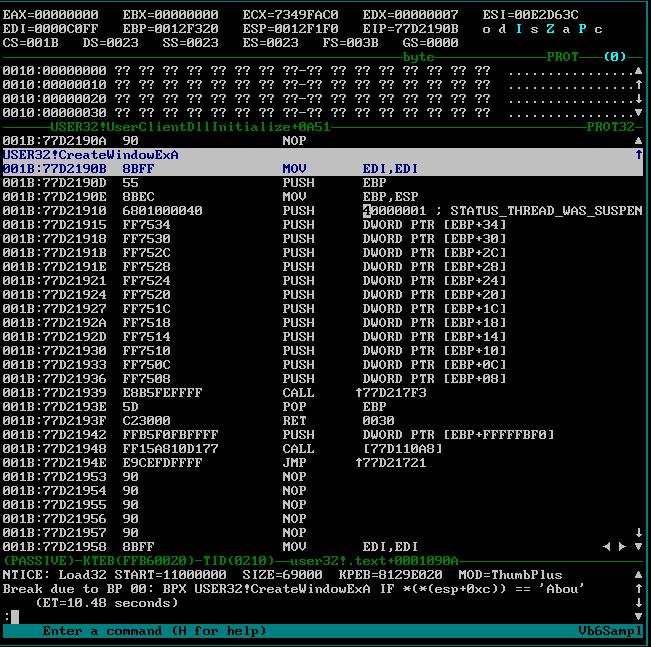This screenshot has width=651, height=647.
Task: Click 'Enter a command (H for help)' hint
Action: pos(154,631)
